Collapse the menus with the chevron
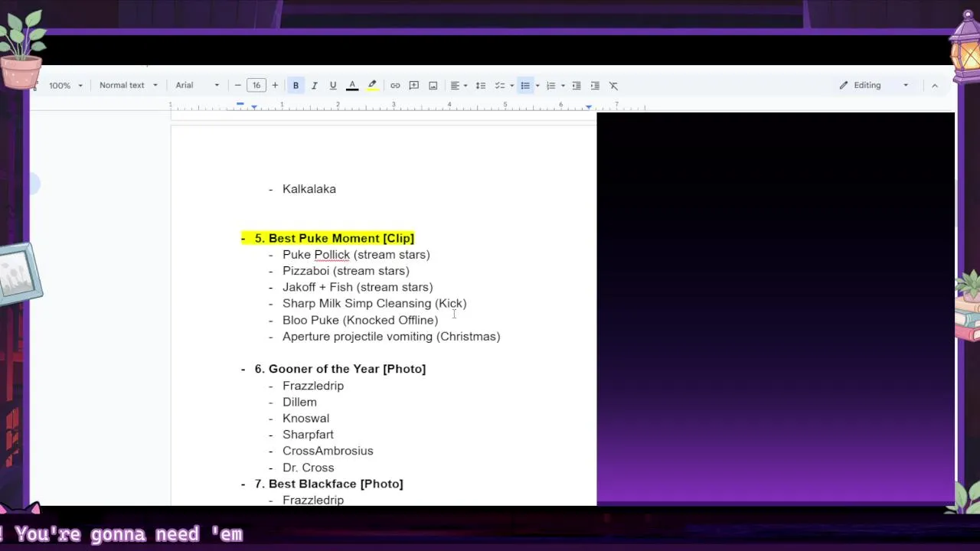Viewport: 980px width, 551px height. [935, 85]
